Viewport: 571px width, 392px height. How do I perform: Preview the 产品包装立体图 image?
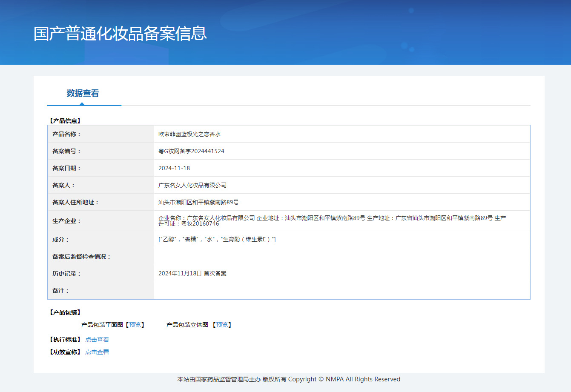click(x=222, y=325)
